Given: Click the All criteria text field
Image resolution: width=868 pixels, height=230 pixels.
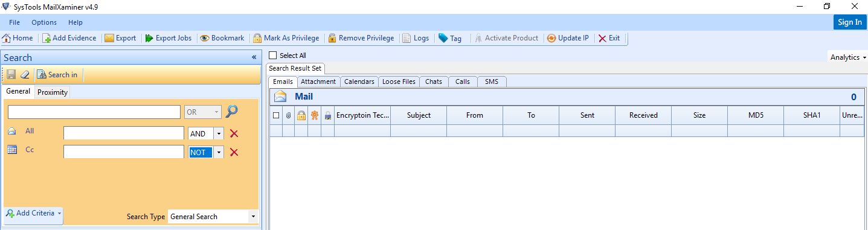Looking at the screenshot, I should (x=124, y=133).
